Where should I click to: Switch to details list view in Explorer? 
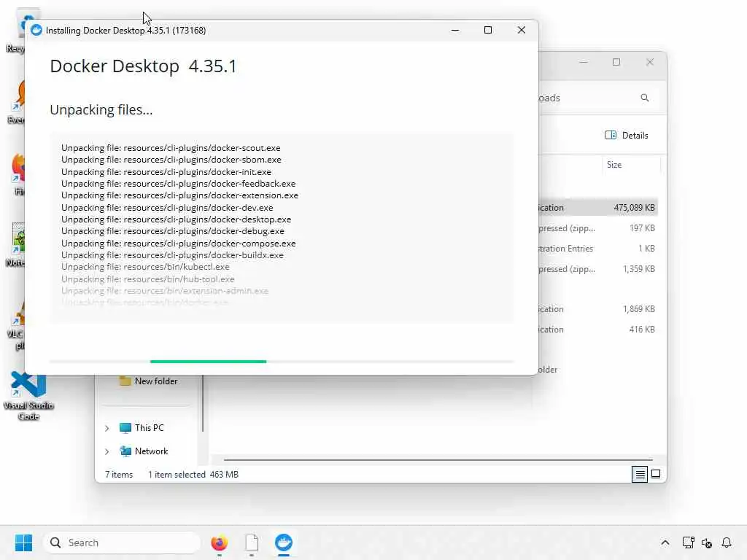639,474
